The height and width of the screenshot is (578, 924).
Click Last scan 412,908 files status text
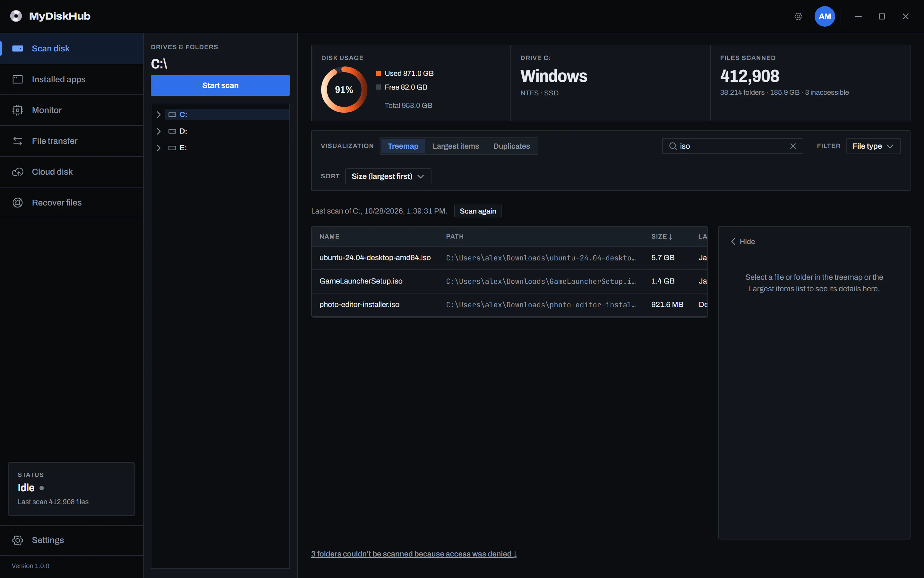pos(53,502)
